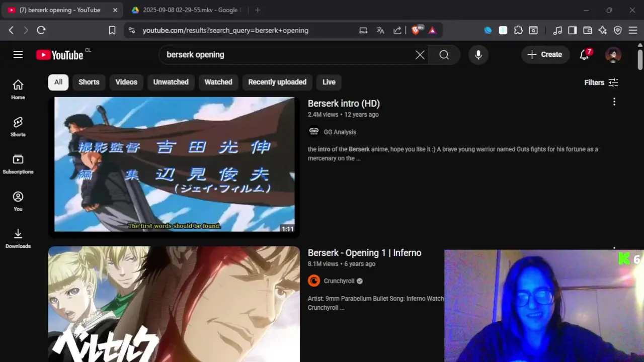Visit the Crunchyroll channel name

click(x=339, y=281)
